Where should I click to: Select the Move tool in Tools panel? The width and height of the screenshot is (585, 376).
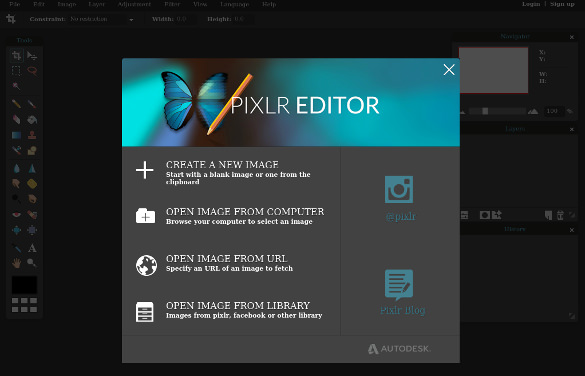pos(32,56)
